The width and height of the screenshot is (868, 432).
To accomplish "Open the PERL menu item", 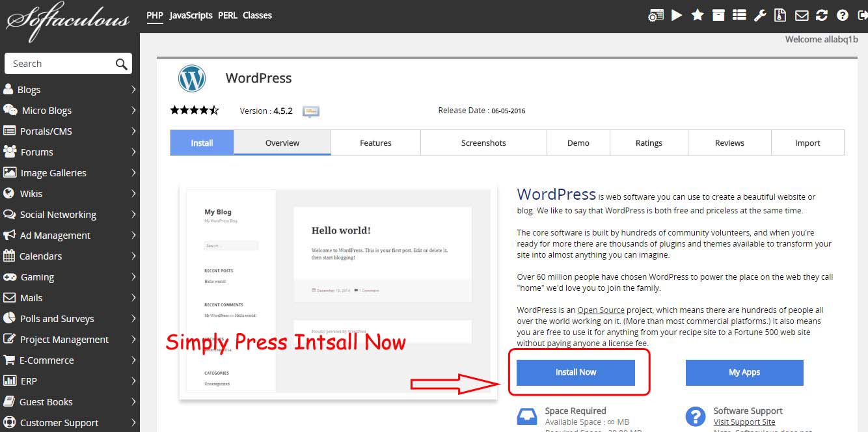I will point(228,15).
